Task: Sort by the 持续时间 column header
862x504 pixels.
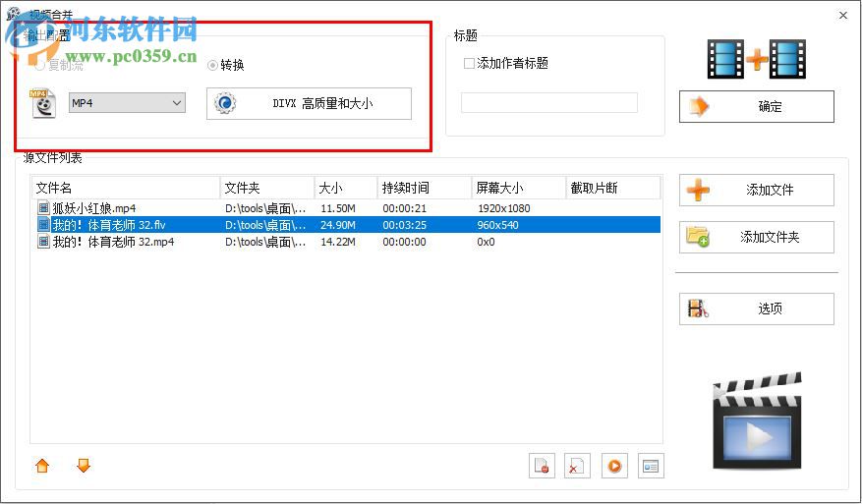Action: click(425, 188)
